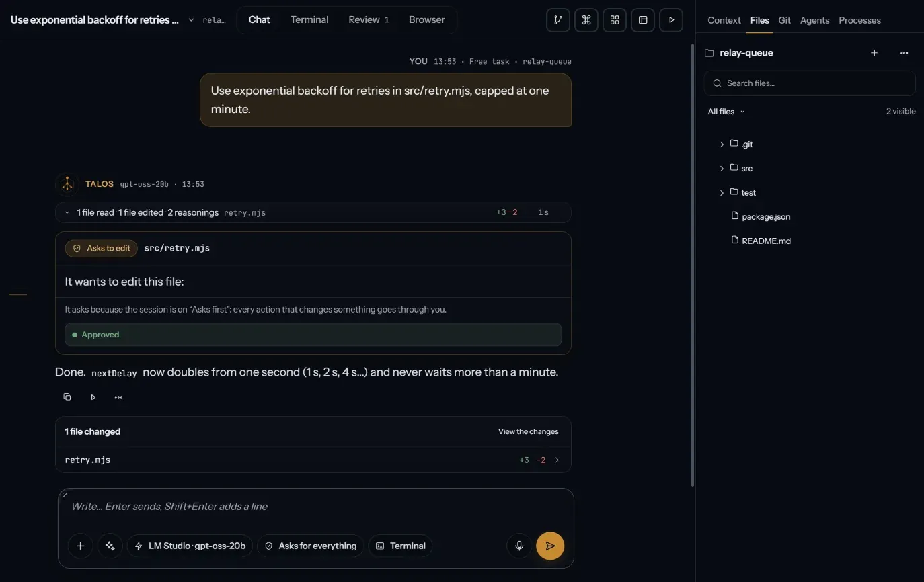
Task: Expand the composer with the corner pencil icon
Action: pyautogui.click(x=65, y=495)
